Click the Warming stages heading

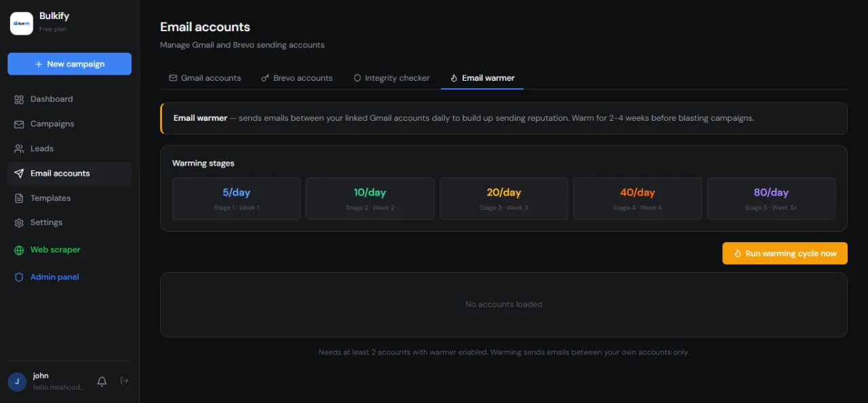[203, 164]
